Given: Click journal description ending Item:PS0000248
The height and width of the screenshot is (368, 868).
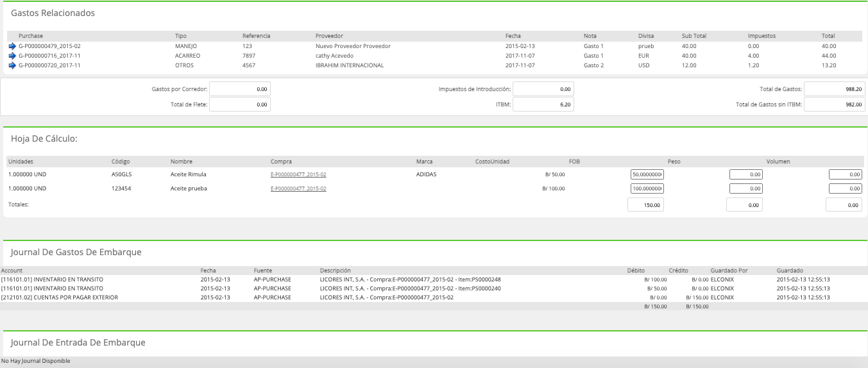Looking at the screenshot, I should [410, 280].
